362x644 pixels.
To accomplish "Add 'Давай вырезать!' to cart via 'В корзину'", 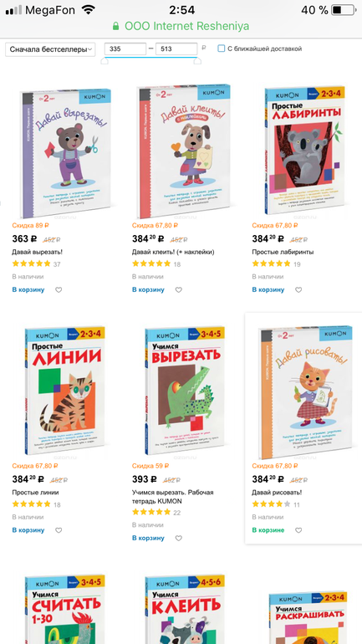I will [28, 290].
